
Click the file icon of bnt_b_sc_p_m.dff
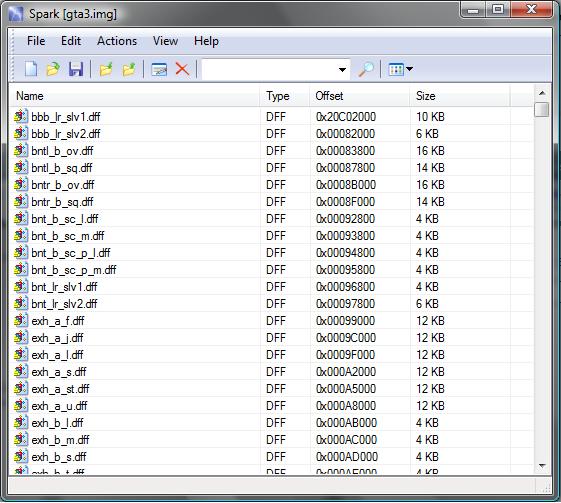[x=21, y=269]
